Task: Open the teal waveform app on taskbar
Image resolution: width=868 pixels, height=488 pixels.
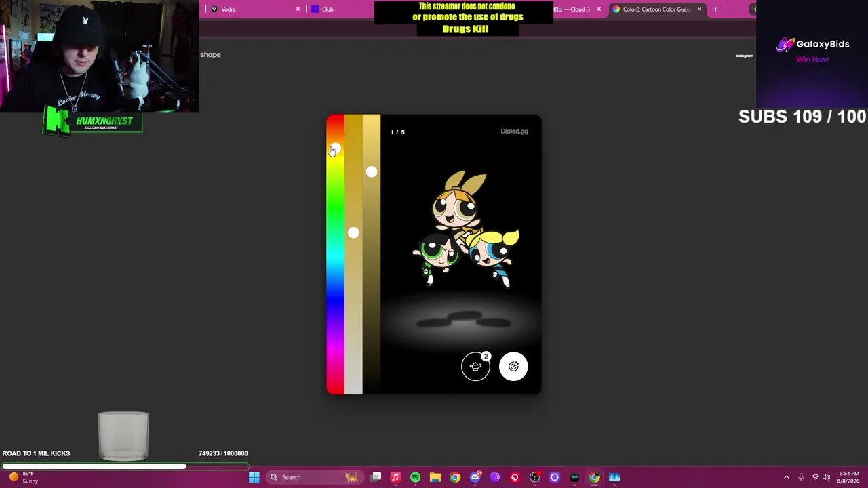Action: [574, 477]
